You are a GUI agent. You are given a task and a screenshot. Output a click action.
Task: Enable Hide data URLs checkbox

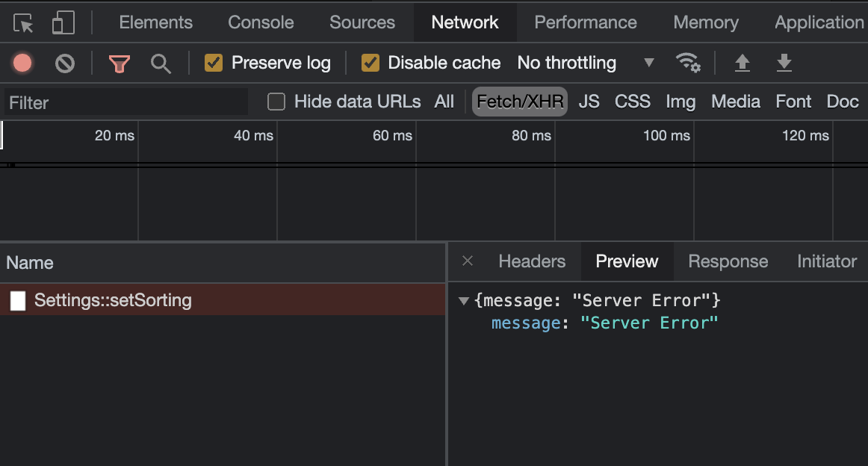click(276, 102)
